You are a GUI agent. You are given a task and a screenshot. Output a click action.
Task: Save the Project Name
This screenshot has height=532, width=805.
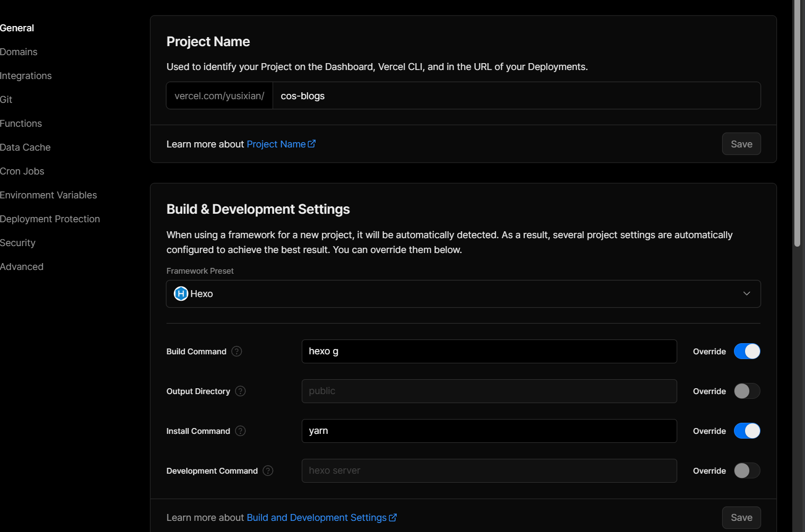741,144
